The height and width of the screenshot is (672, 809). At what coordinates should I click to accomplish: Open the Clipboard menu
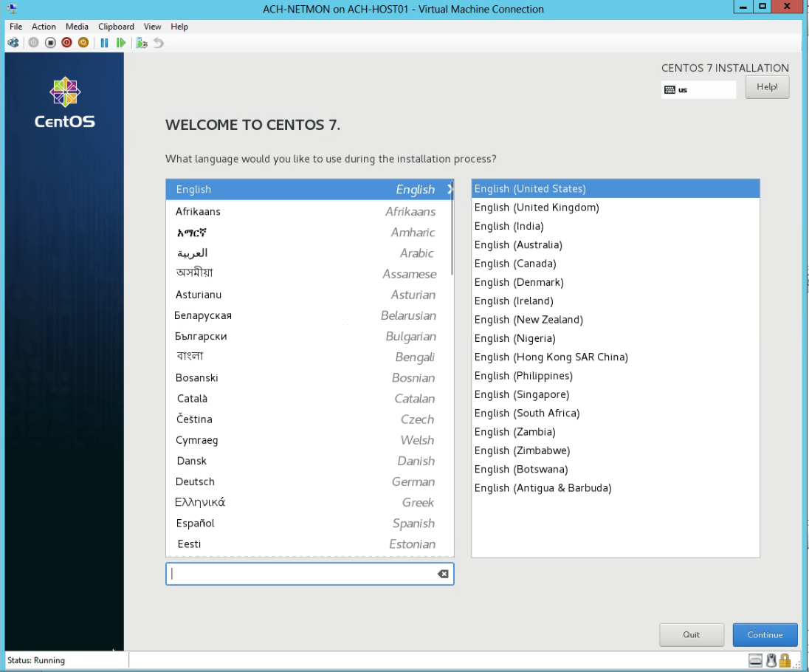[x=116, y=27]
